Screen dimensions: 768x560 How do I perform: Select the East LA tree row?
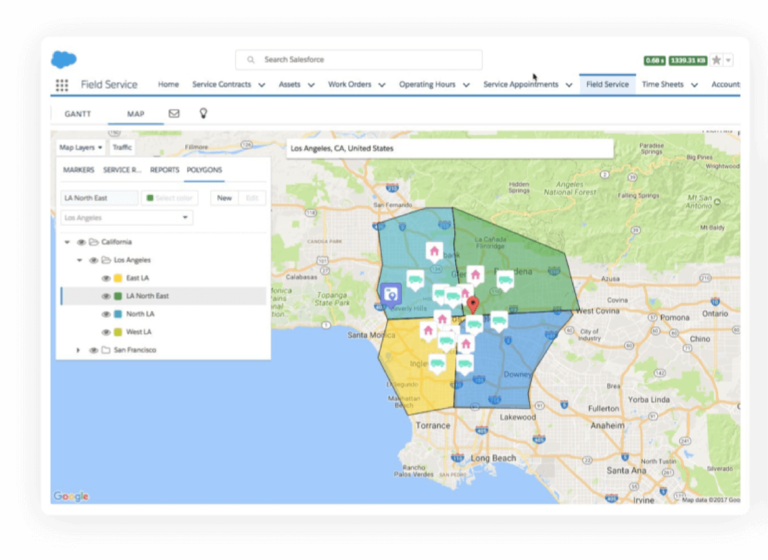(164, 278)
